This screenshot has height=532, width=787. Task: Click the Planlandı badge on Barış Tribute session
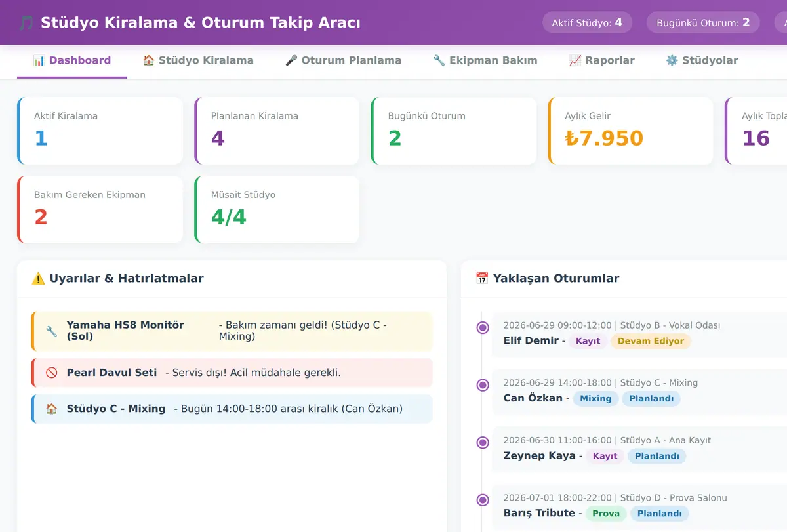click(x=660, y=514)
